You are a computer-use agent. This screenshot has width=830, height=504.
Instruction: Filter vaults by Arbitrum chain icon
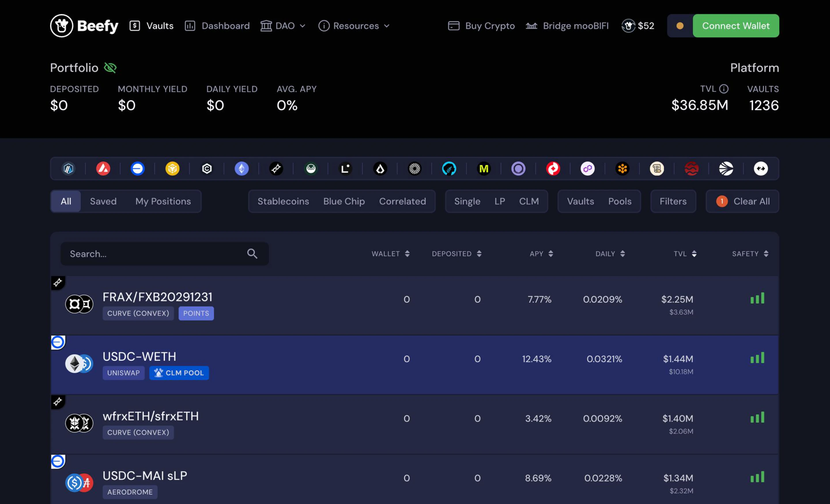click(69, 168)
